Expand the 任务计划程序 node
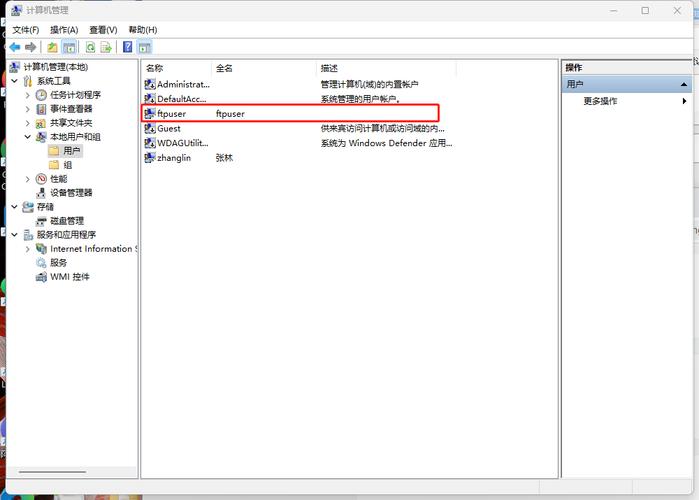The image size is (699, 500). coord(28,95)
